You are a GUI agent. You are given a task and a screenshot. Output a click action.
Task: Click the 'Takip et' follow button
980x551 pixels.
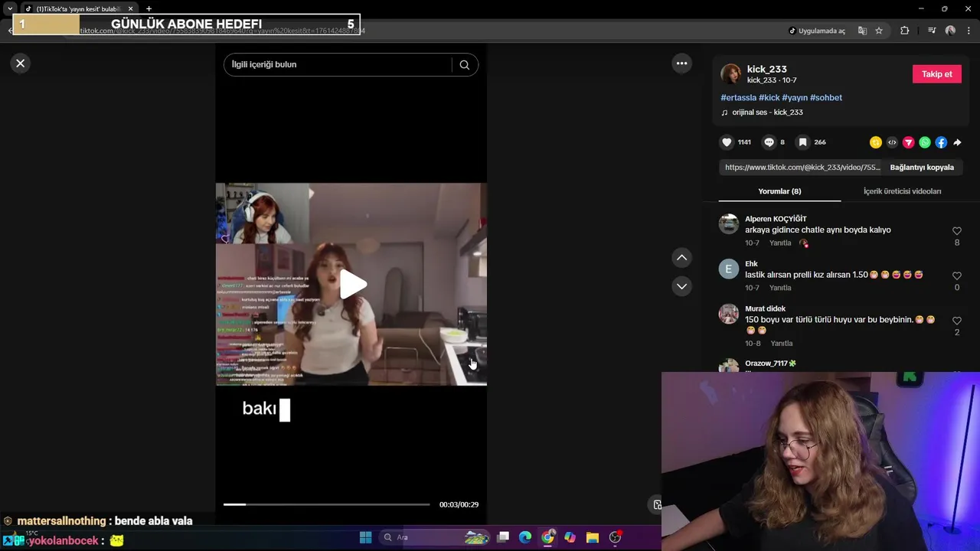click(x=936, y=74)
